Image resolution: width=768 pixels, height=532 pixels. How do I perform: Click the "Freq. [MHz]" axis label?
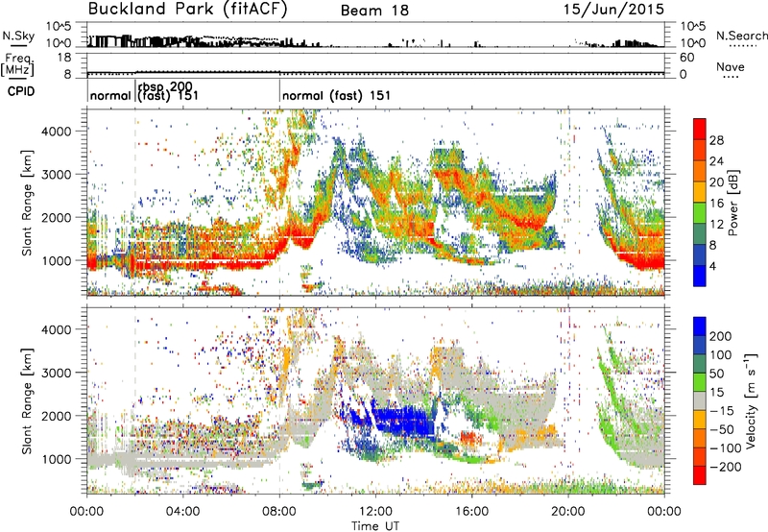(17, 66)
